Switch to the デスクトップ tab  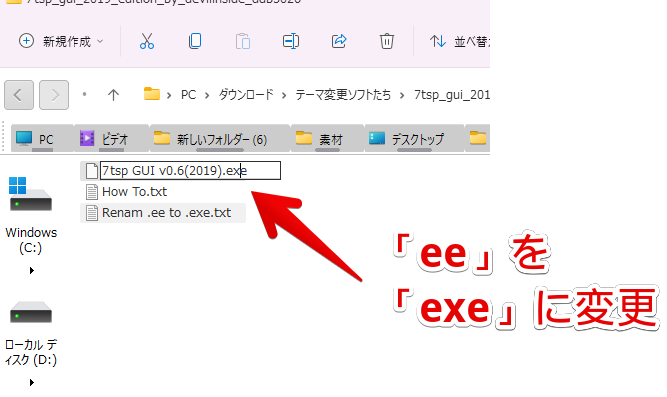pos(414,139)
